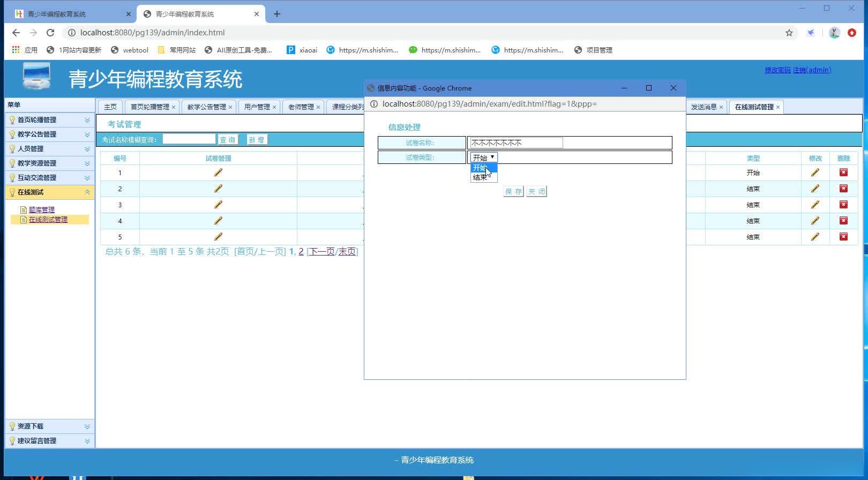The image size is (868, 480).
Task: Open the 试卷类型 dropdown
Action: (484, 157)
